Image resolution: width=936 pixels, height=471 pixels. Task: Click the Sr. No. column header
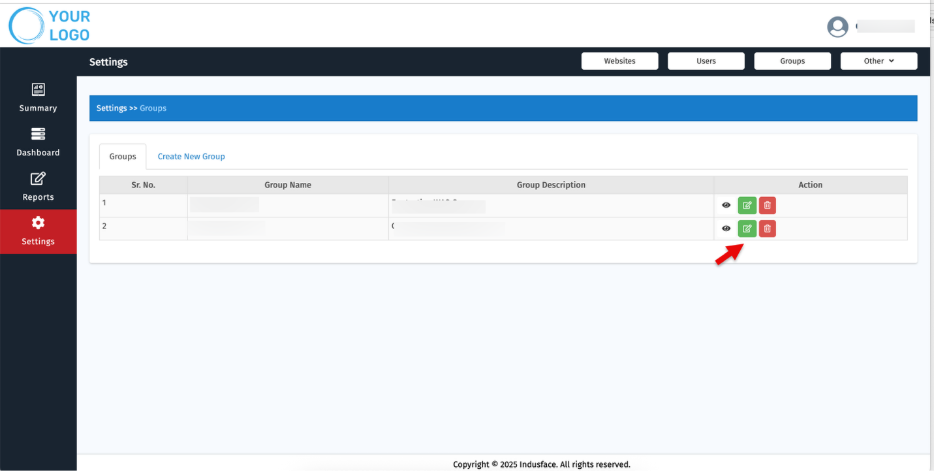pos(143,185)
